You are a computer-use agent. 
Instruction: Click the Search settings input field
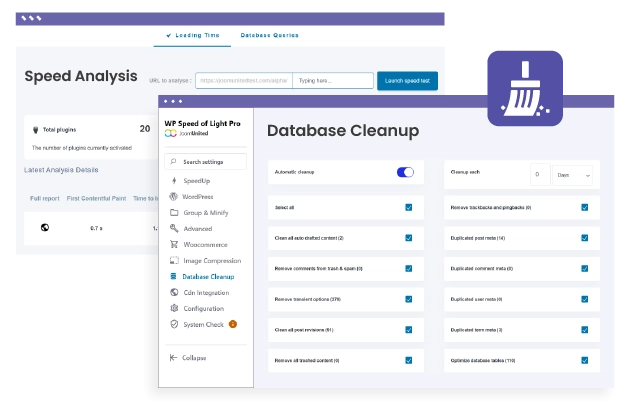[206, 162]
